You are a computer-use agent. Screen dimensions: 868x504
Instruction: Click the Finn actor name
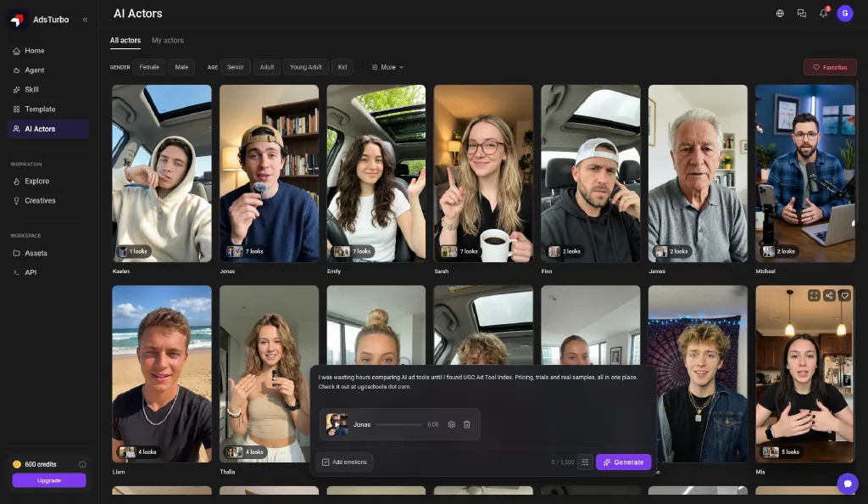click(x=547, y=272)
